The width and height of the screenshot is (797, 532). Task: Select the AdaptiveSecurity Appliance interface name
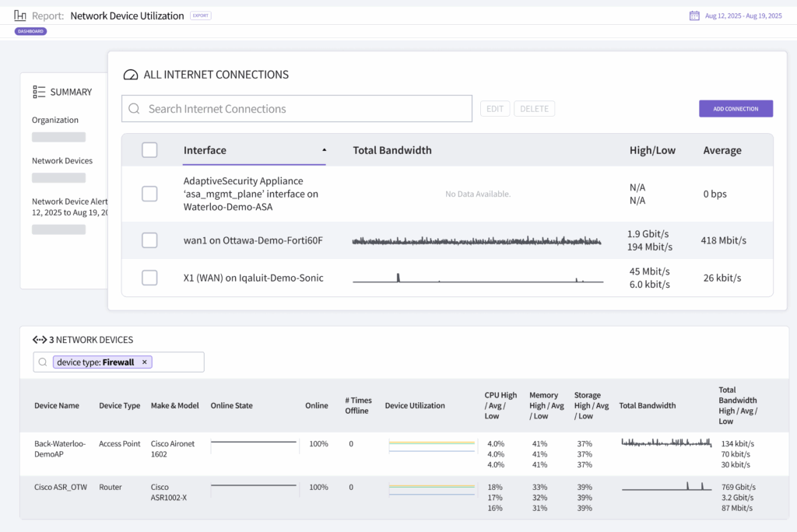pos(251,194)
